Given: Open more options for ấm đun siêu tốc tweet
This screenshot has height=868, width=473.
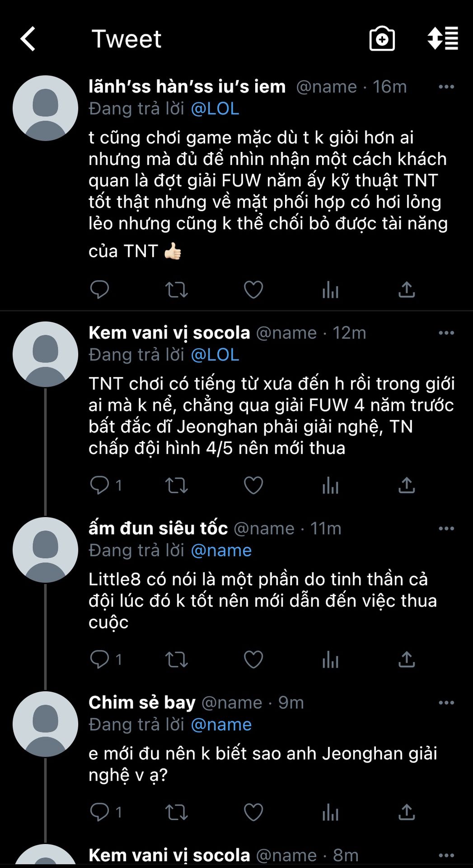Looking at the screenshot, I should [x=446, y=528].
